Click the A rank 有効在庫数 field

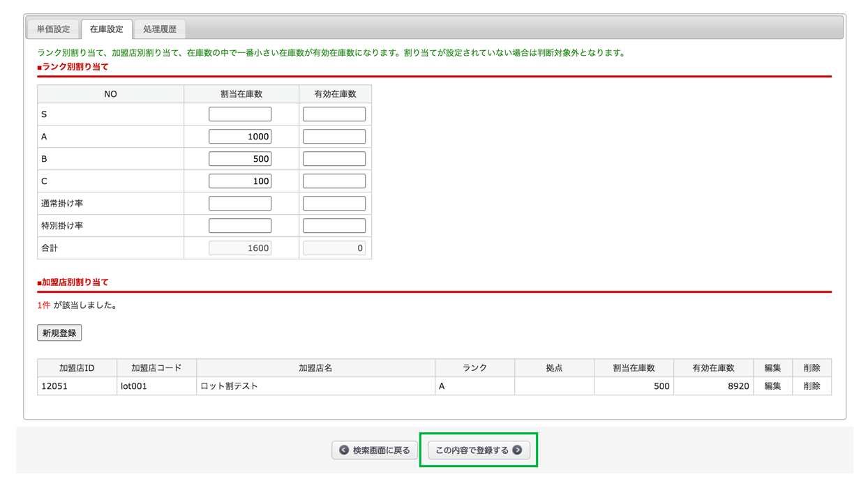click(x=334, y=137)
